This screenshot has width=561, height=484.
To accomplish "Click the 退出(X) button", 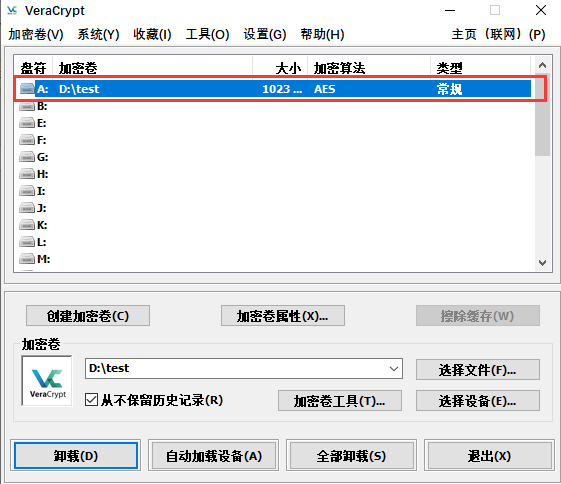I will point(489,456).
